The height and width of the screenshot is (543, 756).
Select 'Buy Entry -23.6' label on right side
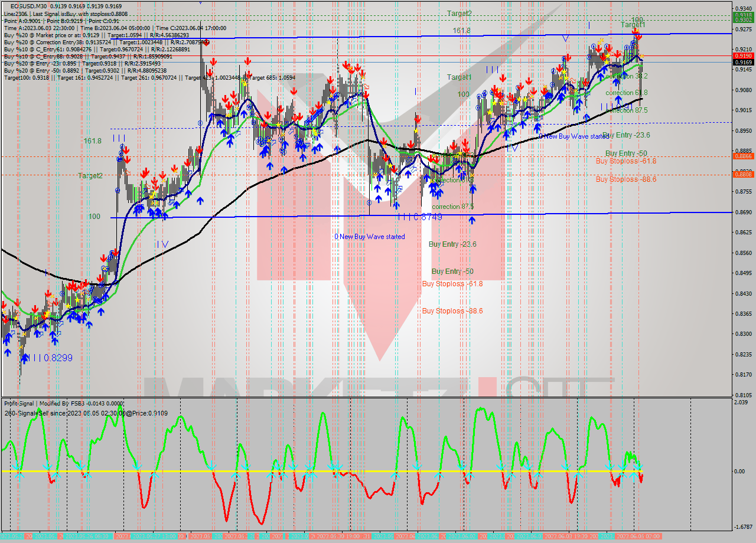626,135
